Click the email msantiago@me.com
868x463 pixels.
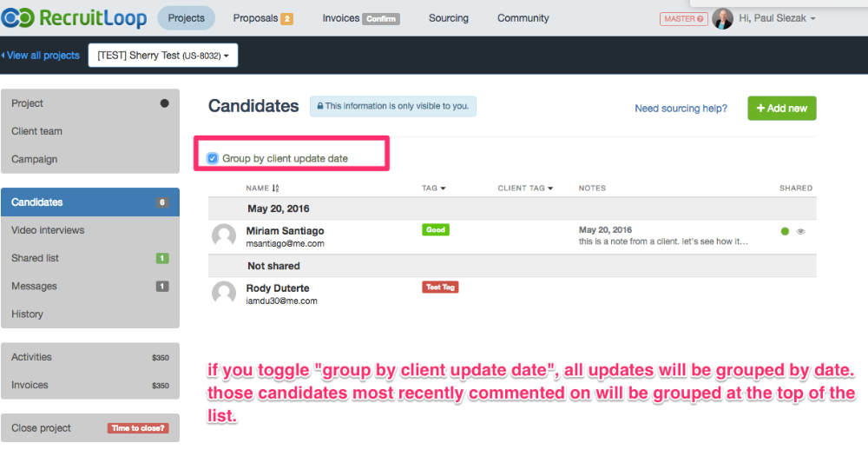point(285,244)
